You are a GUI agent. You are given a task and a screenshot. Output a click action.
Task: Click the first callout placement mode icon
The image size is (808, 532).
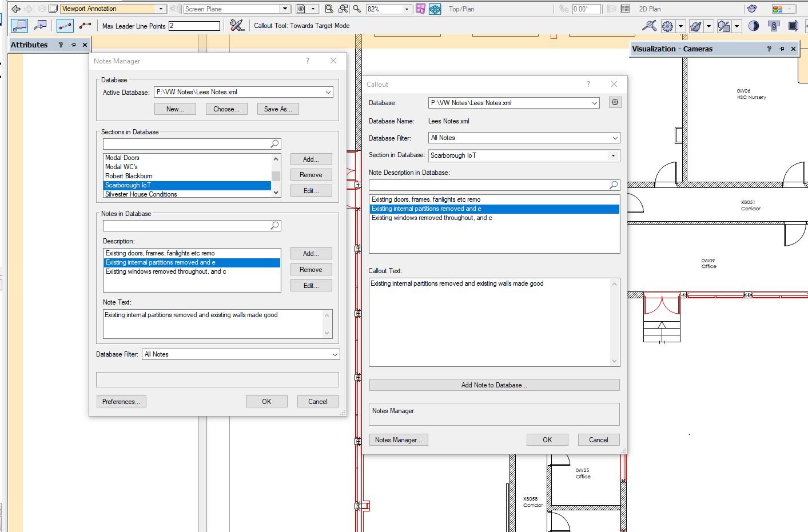coord(19,25)
